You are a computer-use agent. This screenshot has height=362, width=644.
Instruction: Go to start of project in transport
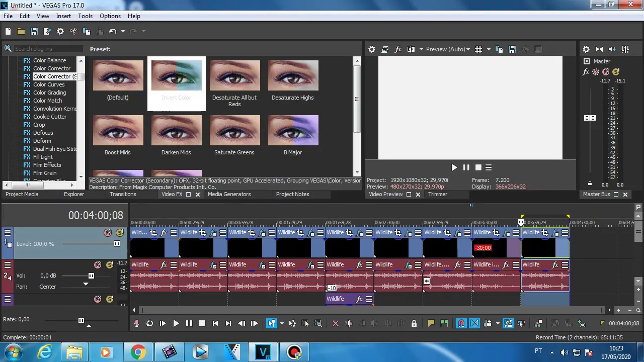(x=215, y=323)
